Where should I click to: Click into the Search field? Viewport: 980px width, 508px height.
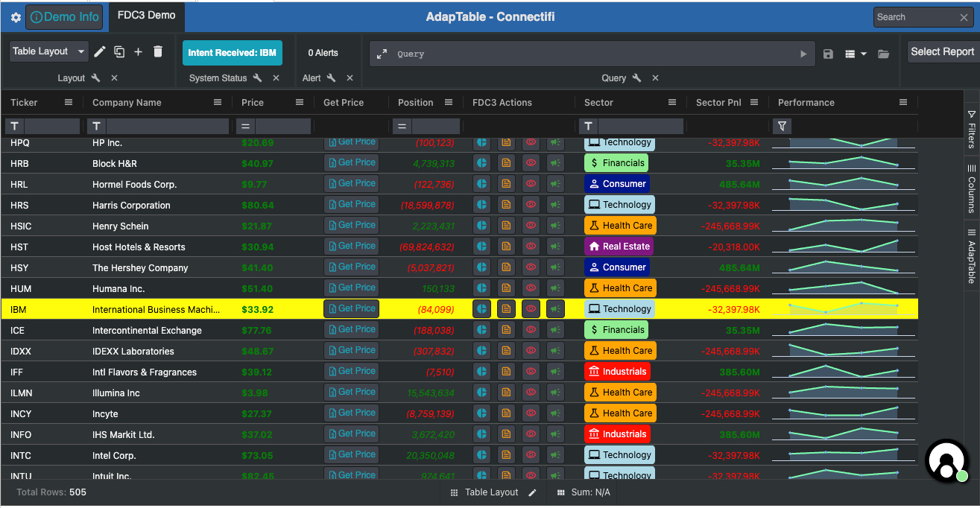coord(915,17)
